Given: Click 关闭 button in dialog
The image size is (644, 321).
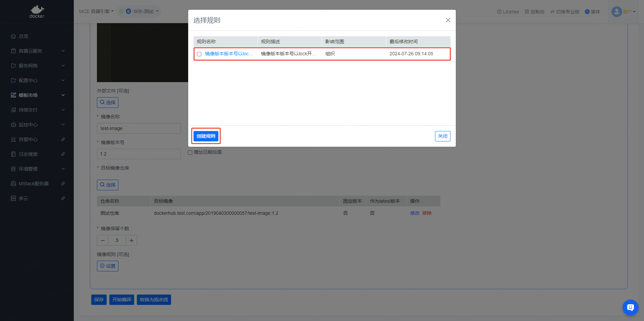Looking at the screenshot, I should click(442, 136).
